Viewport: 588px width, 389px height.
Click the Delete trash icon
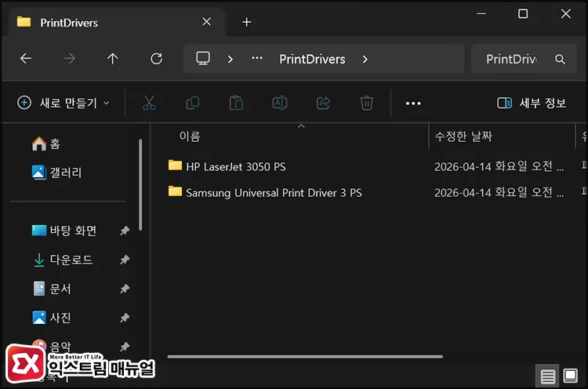(x=366, y=103)
